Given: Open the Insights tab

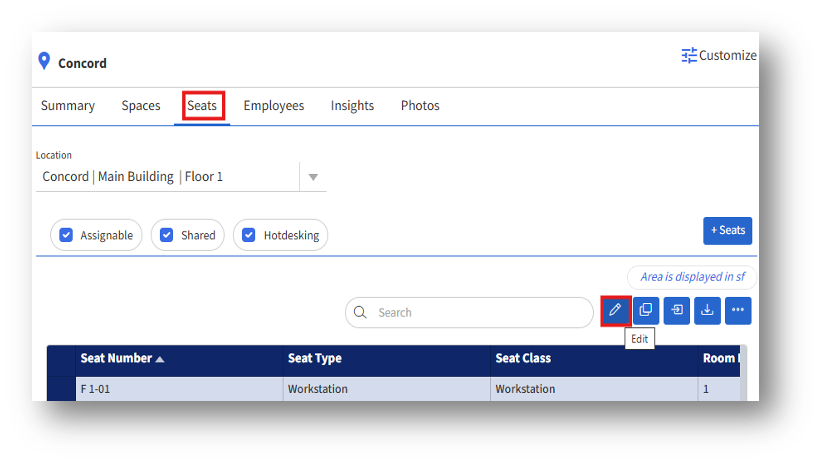Looking at the screenshot, I should 352,105.
